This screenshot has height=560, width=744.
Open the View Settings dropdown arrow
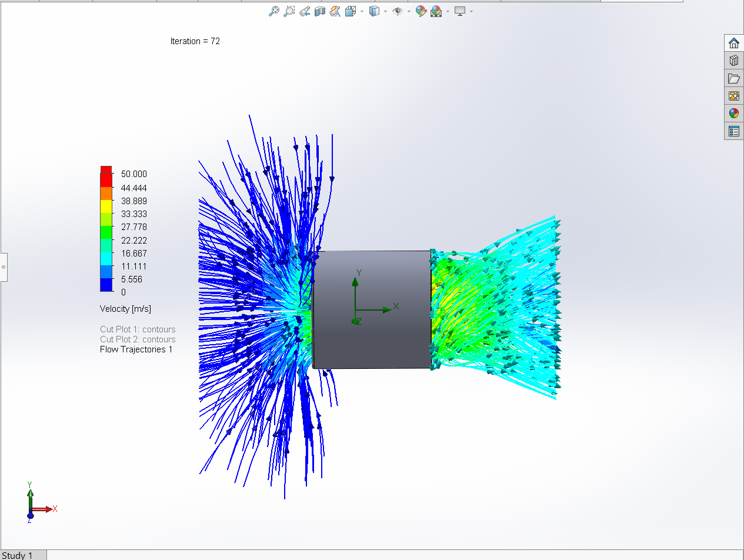pos(471,11)
